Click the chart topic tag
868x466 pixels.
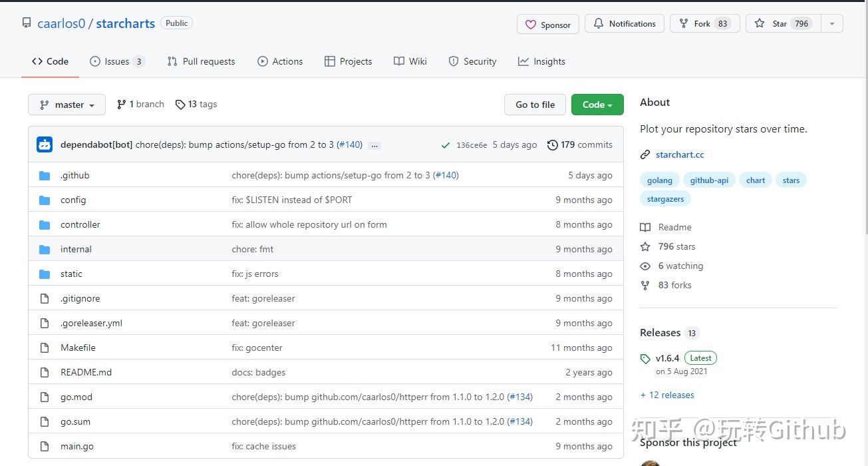756,180
